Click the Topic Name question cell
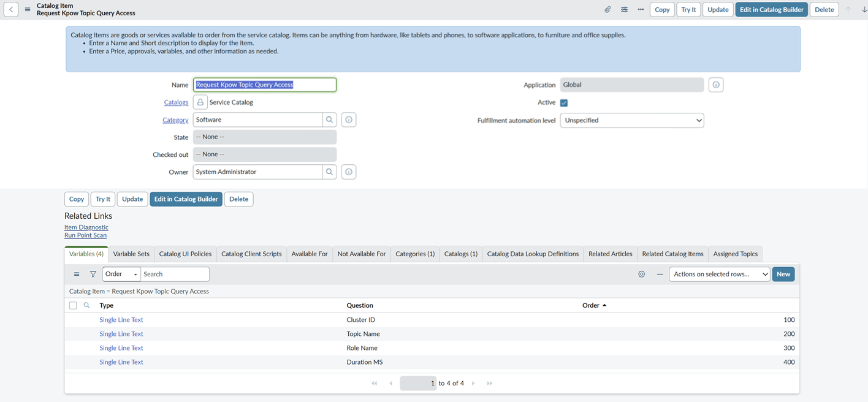This screenshot has width=868, height=402. coord(363,334)
